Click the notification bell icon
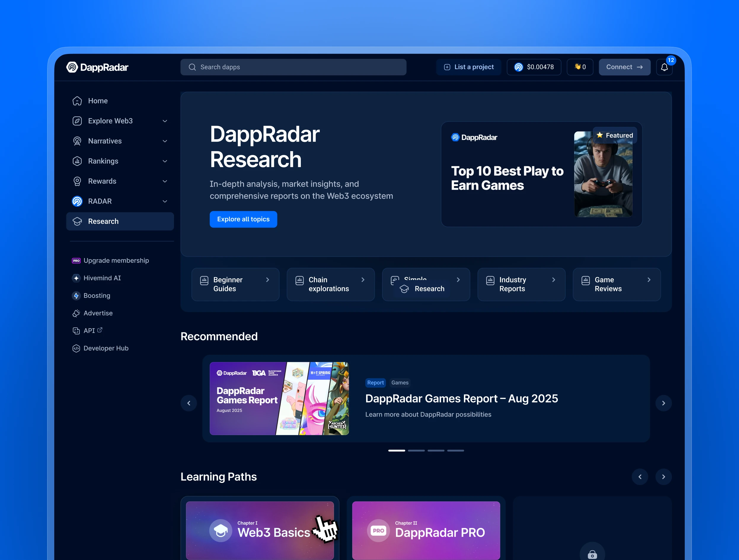The height and width of the screenshot is (560, 739). 664,67
